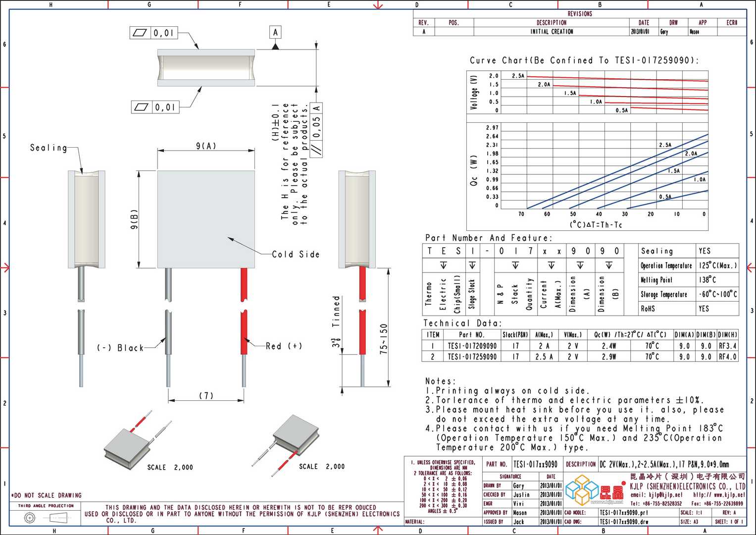This screenshot has height=535, width=756.
Task: Click 'DO NOT SCALE DRAWING' note
Action: (47, 495)
